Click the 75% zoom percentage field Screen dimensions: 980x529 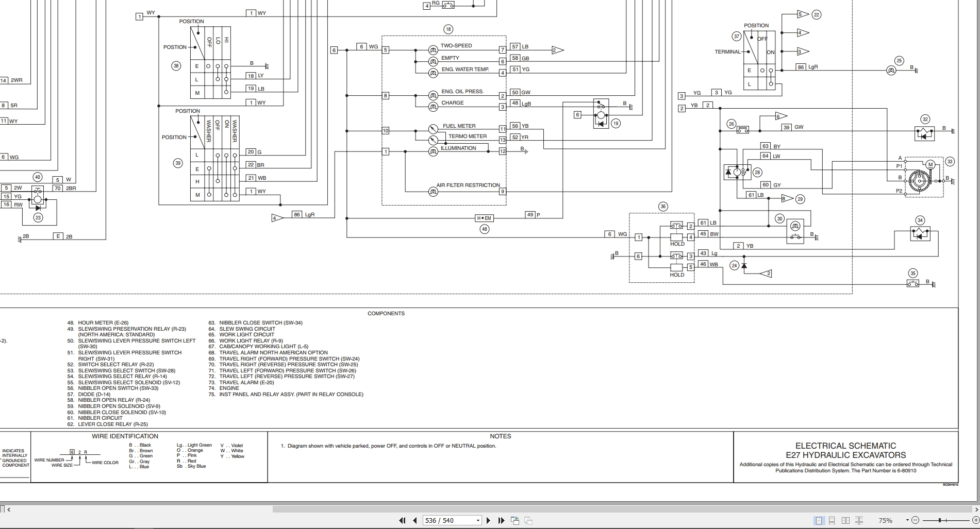pyautogui.click(x=886, y=520)
